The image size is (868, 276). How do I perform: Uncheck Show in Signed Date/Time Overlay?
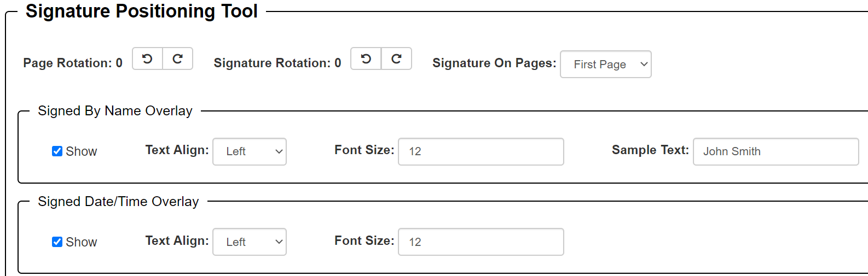click(x=57, y=242)
